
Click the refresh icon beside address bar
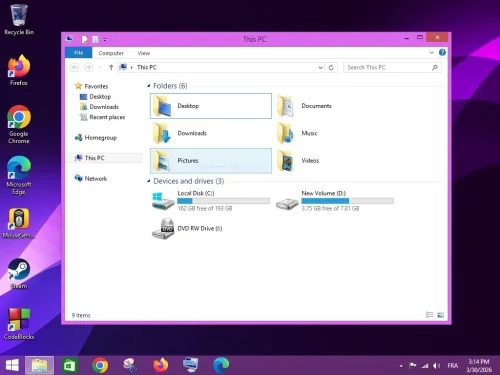[331, 67]
